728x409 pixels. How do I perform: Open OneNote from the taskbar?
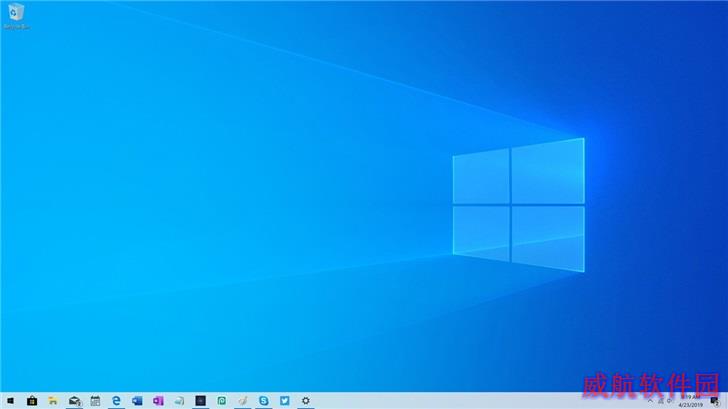point(158,401)
